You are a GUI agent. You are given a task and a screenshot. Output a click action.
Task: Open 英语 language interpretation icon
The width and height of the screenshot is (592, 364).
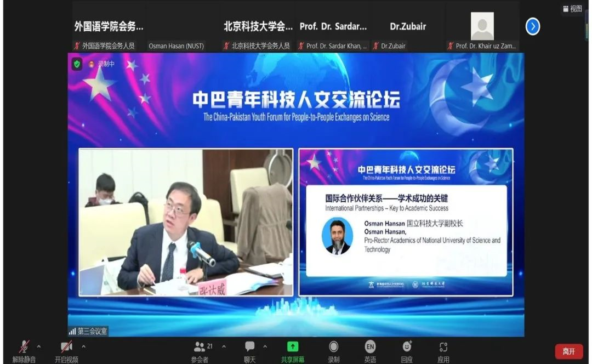point(370,347)
